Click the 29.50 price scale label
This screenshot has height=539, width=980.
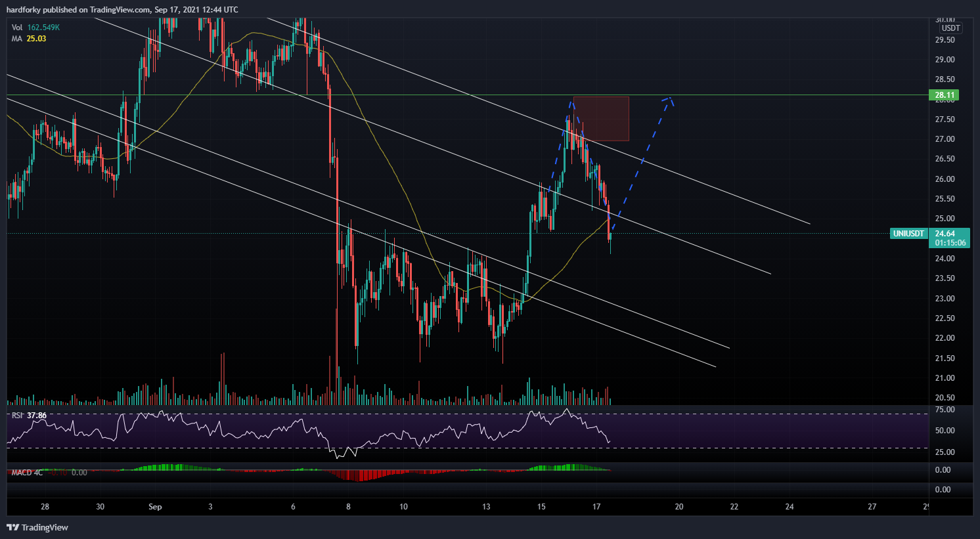pos(945,40)
